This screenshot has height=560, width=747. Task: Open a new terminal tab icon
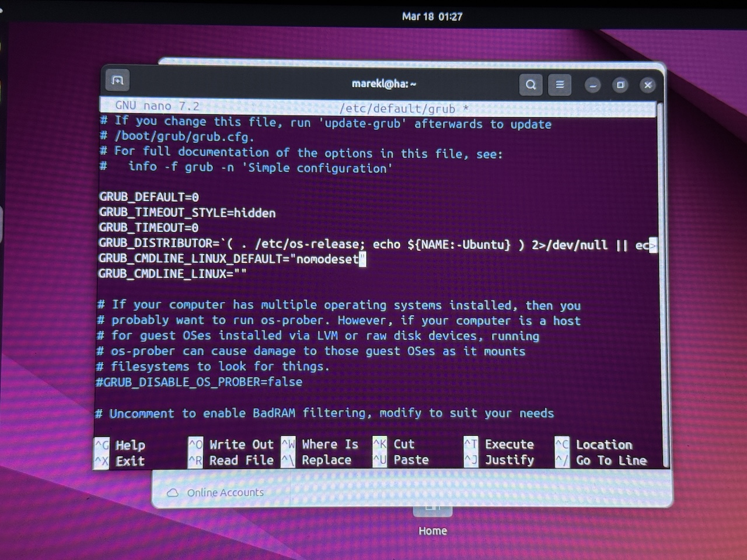(117, 80)
